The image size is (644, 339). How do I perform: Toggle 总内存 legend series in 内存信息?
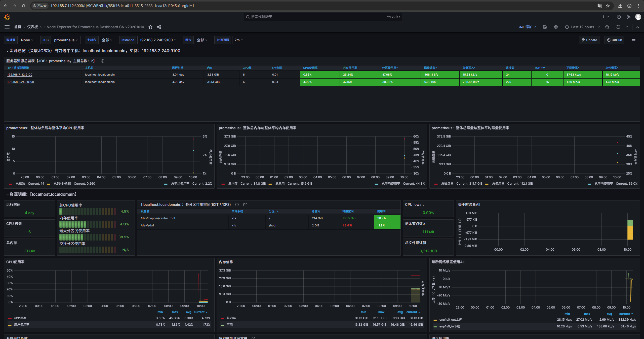click(231, 318)
